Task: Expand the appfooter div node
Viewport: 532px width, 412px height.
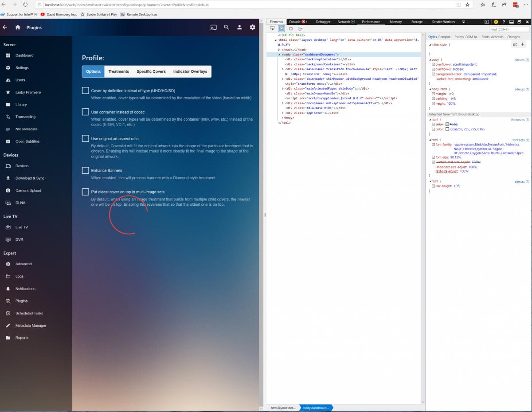Action: coord(283,113)
